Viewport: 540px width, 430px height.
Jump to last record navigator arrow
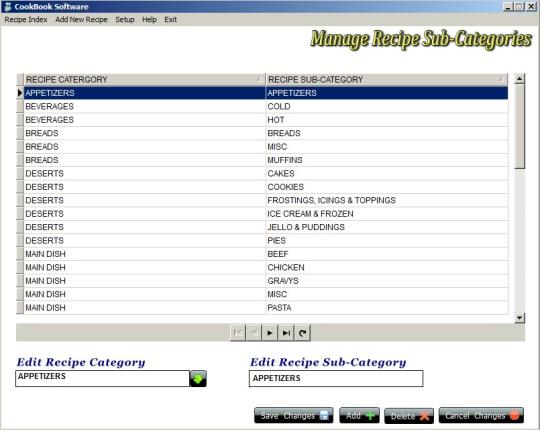click(x=286, y=333)
